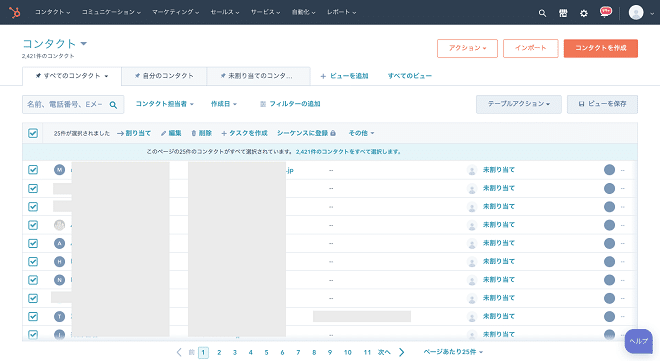Click the lock icon beside シーケンスに登録
Screen dimensions: 660x361
click(x=333, y=133)
